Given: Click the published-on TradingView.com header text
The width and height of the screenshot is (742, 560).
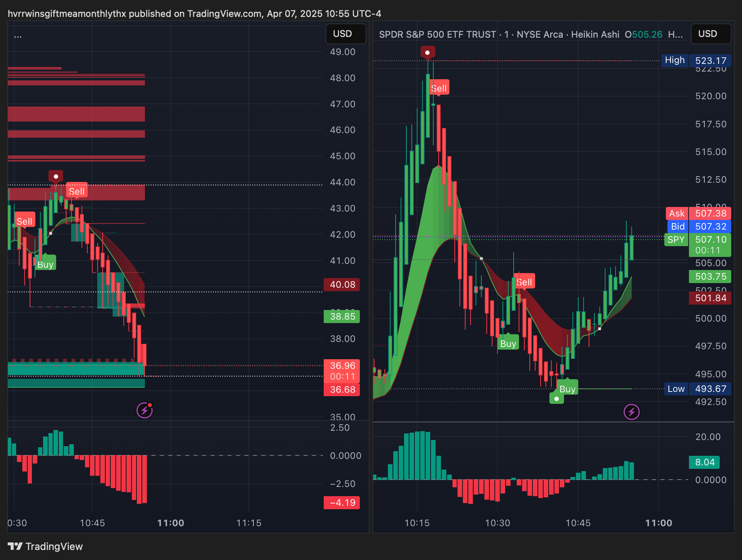Looking at the screenshot, I should tap(195, 14).
